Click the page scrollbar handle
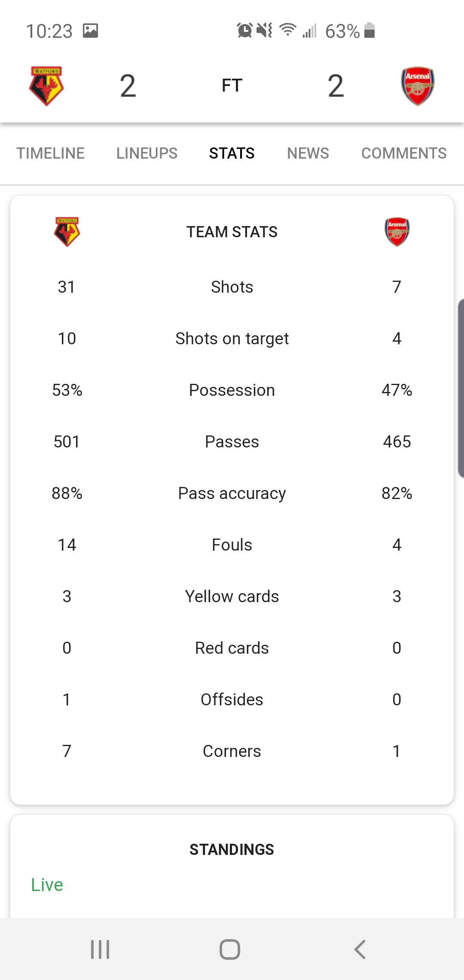The height and width of the screenshot is (980, 464). [461, 388]
